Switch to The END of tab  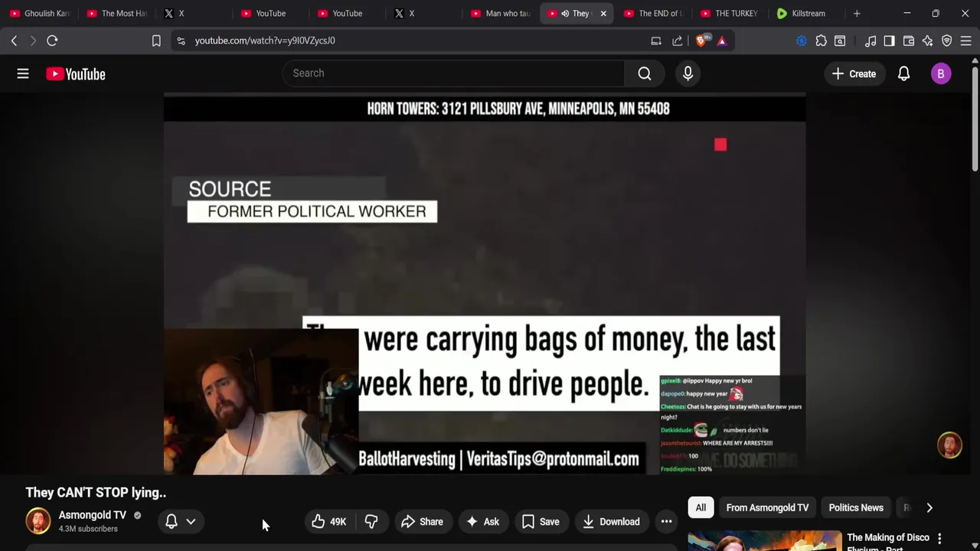click(x=653, y=13)
